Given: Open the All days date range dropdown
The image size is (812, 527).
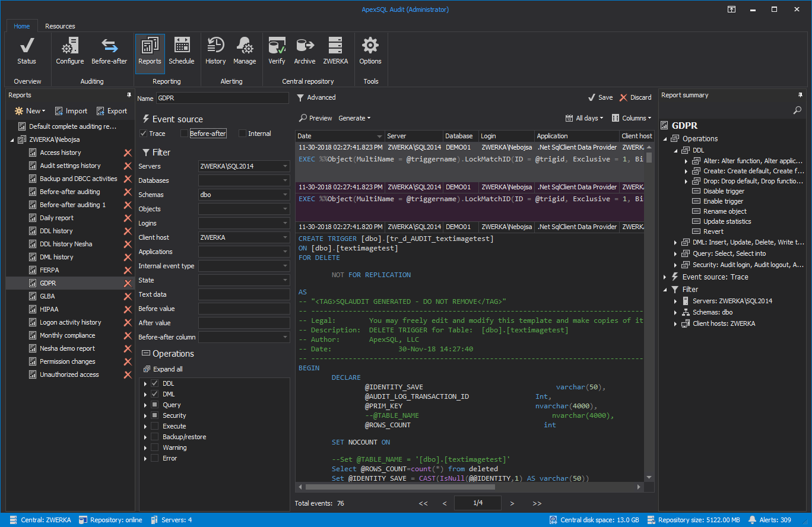Looking at the screenshot, I should [584, 118].
